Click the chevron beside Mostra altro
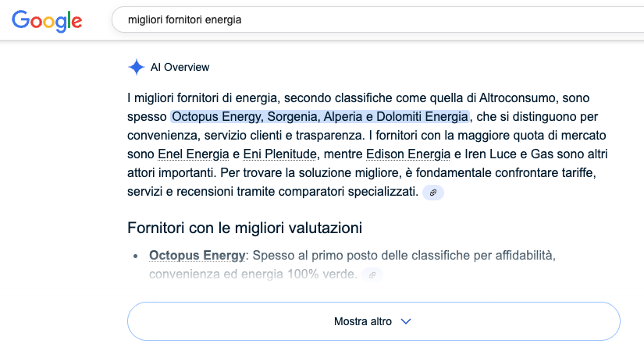Image resolution: width=644 pixels, height=354 pixels. (405, 321)
